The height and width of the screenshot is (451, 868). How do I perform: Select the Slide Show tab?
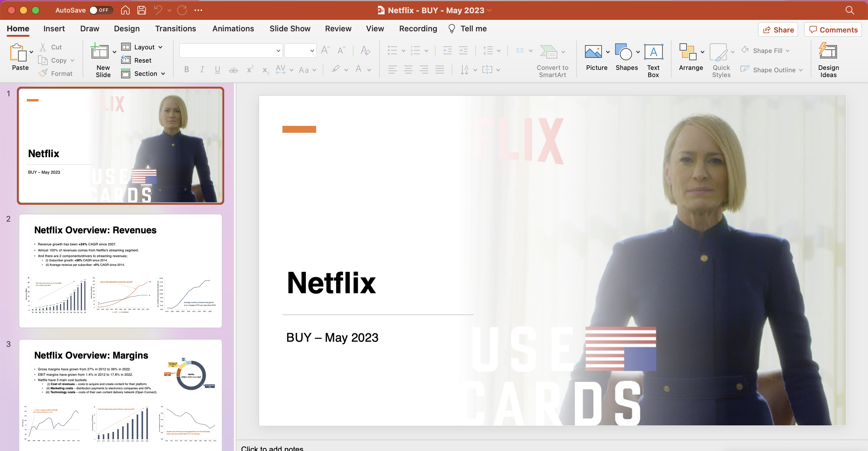pos(290,29)
